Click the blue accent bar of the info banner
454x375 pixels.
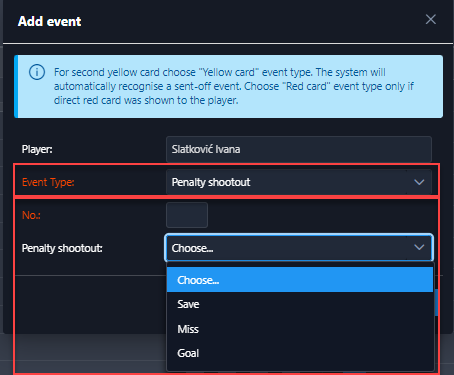[x=16, y=86]
